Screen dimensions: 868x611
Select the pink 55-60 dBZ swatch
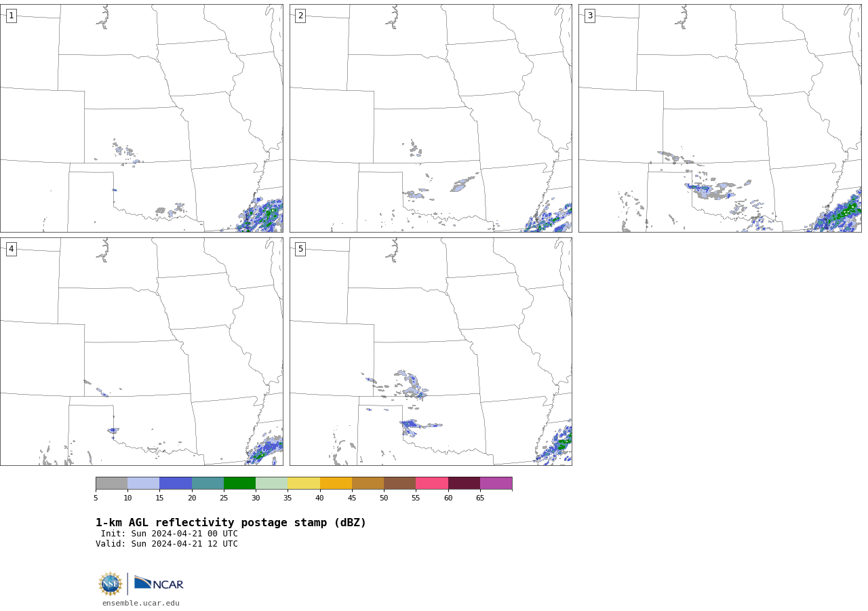pos(432,483)
